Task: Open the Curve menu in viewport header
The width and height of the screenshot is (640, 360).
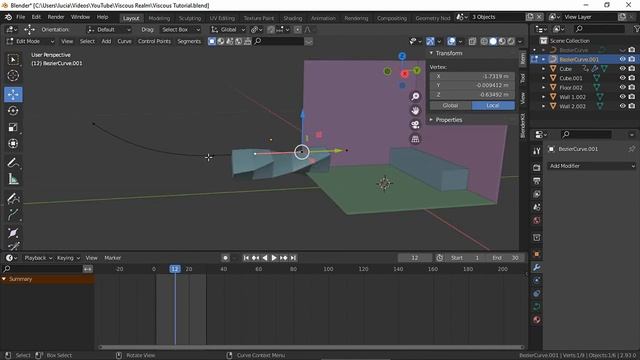Action: 124,41
